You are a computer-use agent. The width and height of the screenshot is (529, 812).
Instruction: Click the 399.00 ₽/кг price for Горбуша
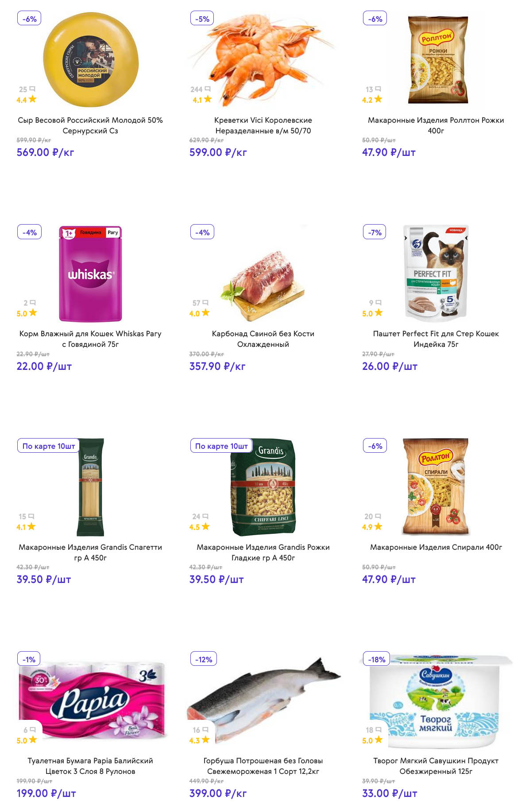coord(218,793)
